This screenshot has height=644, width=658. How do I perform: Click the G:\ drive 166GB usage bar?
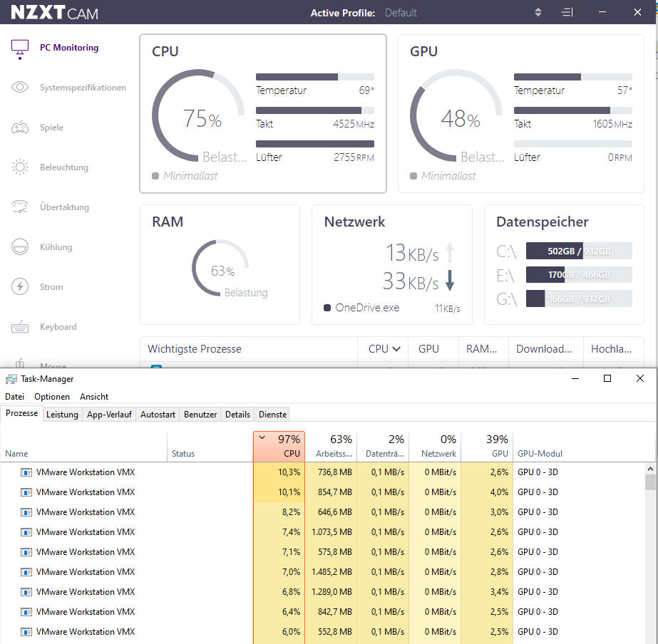click(x=579, y=298)
